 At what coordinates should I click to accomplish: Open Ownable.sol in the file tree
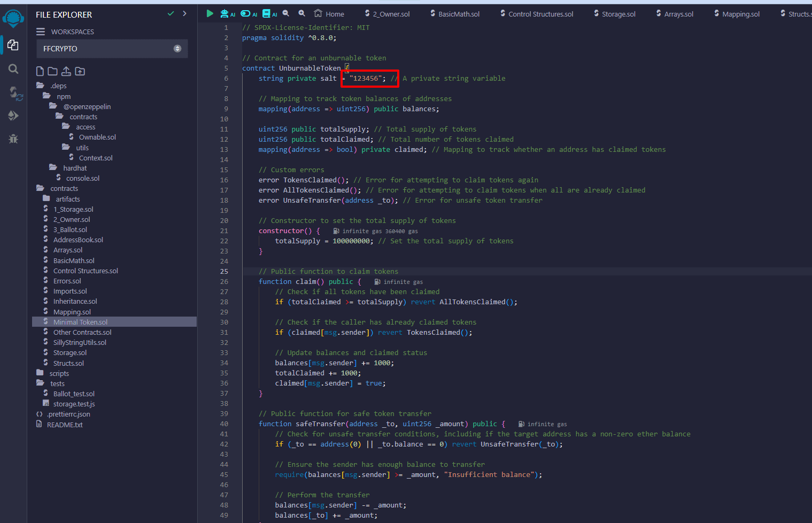click(x=92, y=137)
